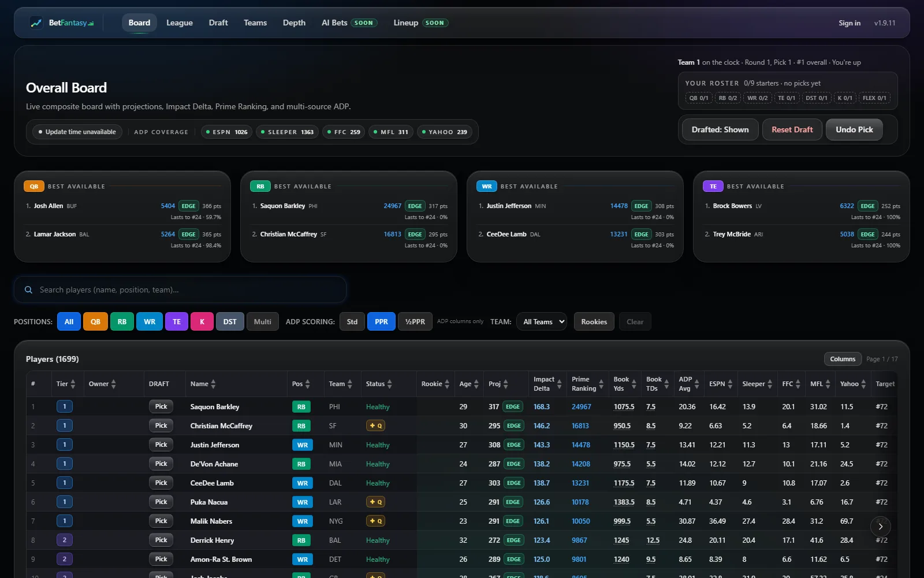Image resolution: width=924 pixels, height=578 pixels.
Task: Sort by Name column arrows
Action: click(213, 384)
